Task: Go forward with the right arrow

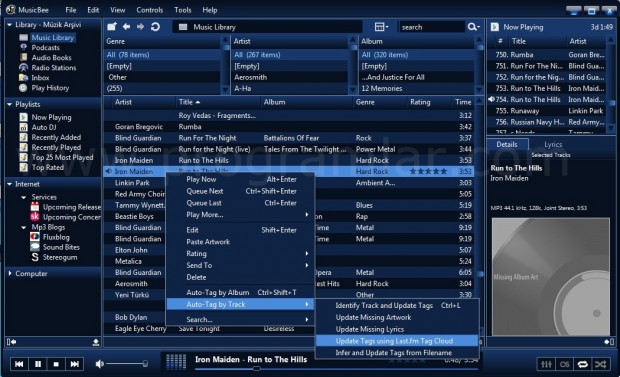Action: pos(140,27)
